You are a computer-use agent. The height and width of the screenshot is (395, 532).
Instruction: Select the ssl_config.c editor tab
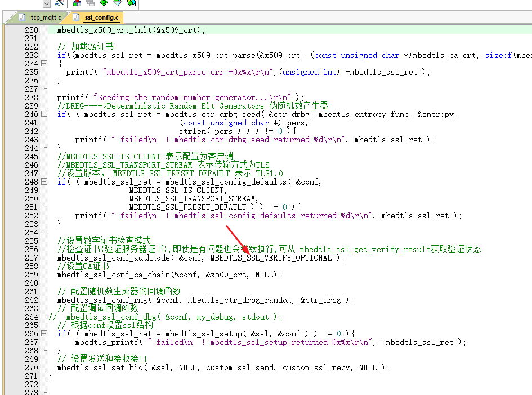click(x=101, y=17)
